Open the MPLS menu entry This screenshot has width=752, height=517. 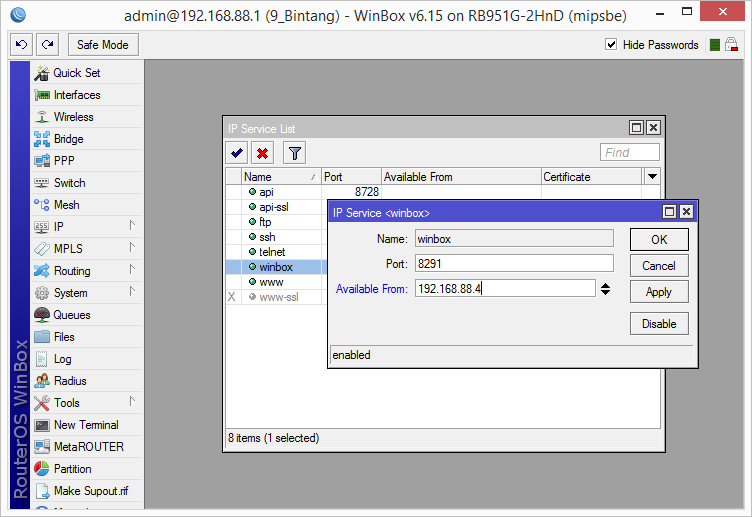tap(88, 249)
